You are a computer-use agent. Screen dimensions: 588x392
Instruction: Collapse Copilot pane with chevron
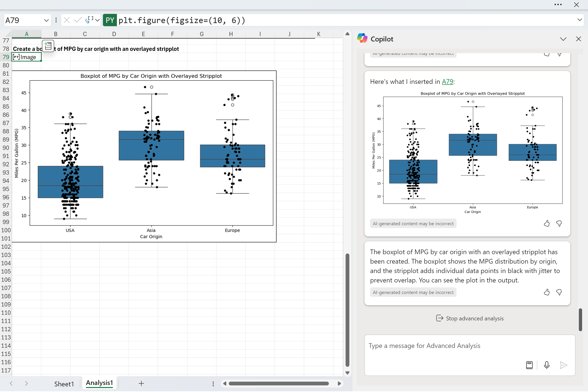563,39
